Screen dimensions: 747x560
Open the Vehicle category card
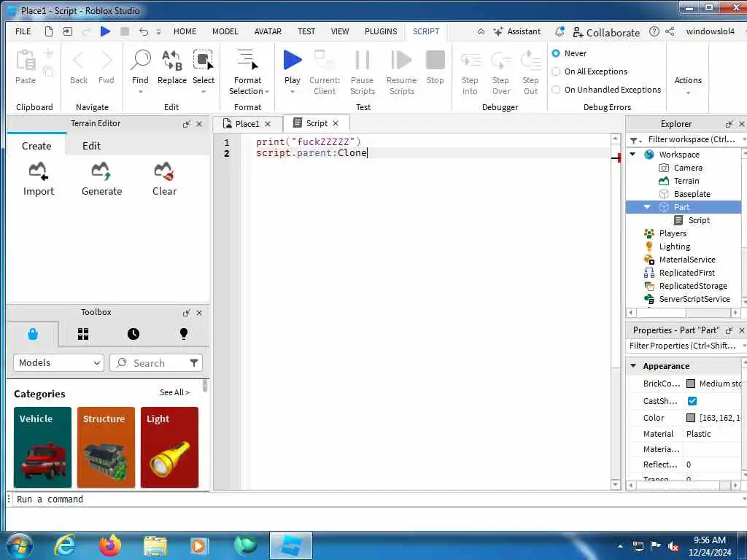(x=42, y=447)
